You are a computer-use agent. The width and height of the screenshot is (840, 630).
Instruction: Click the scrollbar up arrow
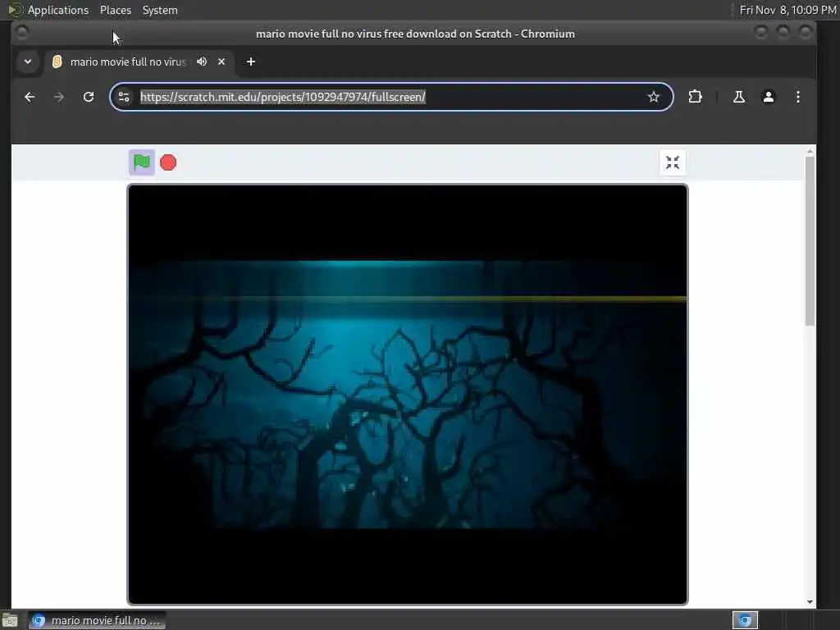click(810, 152)
